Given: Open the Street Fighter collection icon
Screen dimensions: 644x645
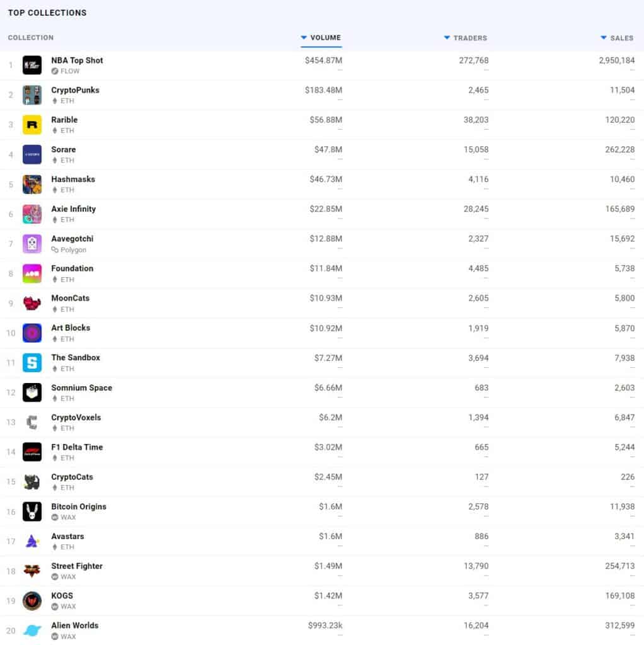Looking at the screenshot, I should coord(32,571).
